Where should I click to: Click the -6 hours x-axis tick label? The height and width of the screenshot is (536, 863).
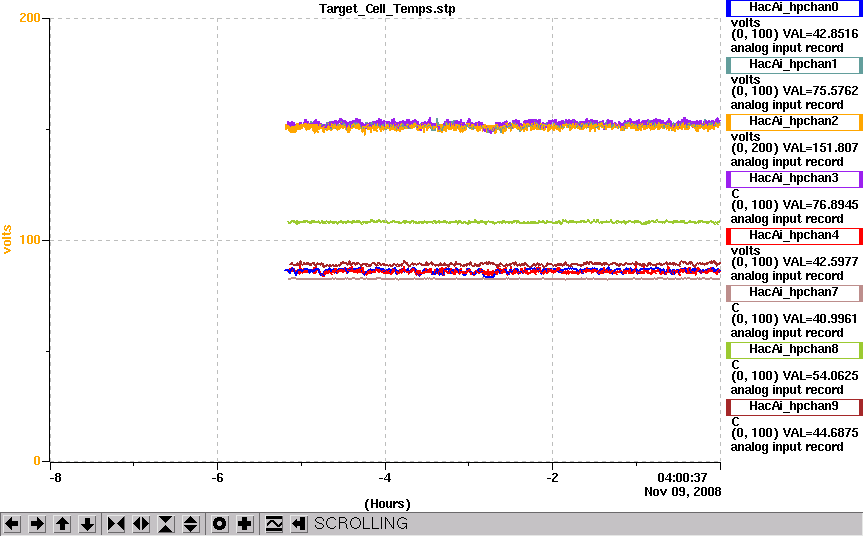[217, 478]
